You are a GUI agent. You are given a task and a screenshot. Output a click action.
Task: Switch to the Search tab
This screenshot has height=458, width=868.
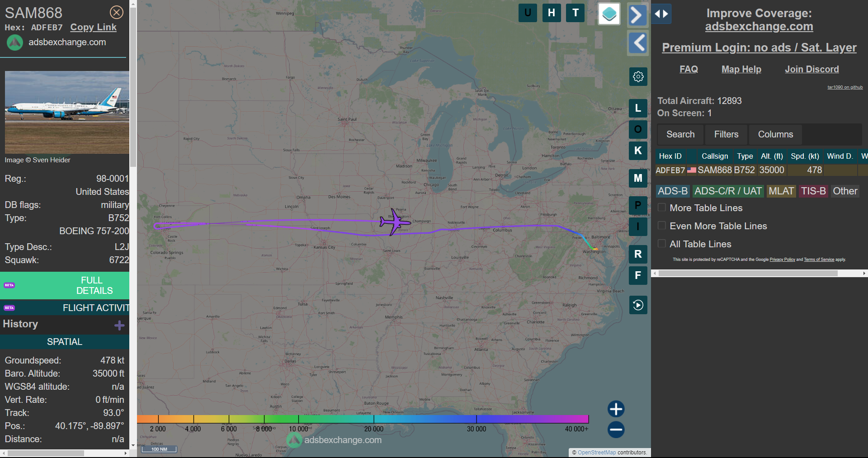(x=680, y=134)
